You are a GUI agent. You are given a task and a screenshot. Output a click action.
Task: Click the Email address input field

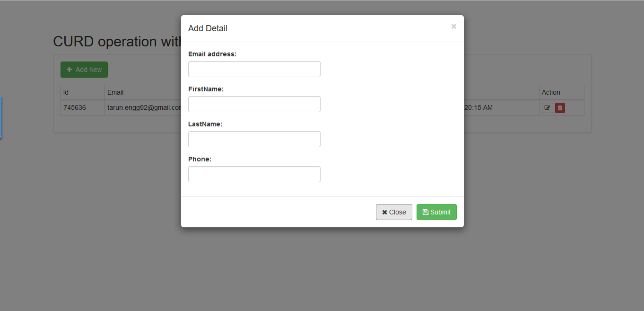point(254,69)
